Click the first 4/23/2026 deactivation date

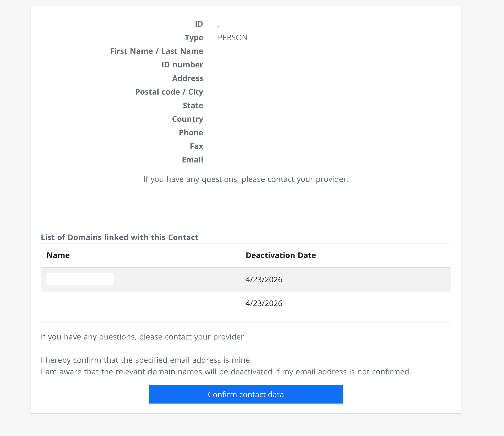click(264, 280)
